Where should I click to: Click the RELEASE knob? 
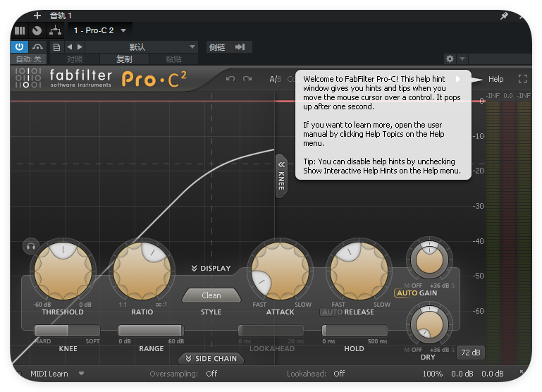coord(359,271)
